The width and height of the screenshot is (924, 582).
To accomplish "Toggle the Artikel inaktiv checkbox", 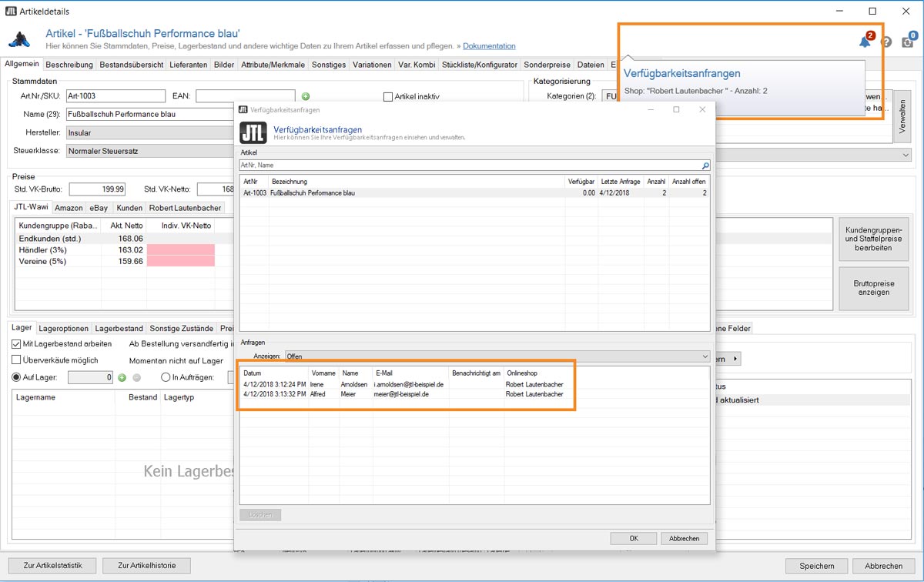I will pos(388,96).
